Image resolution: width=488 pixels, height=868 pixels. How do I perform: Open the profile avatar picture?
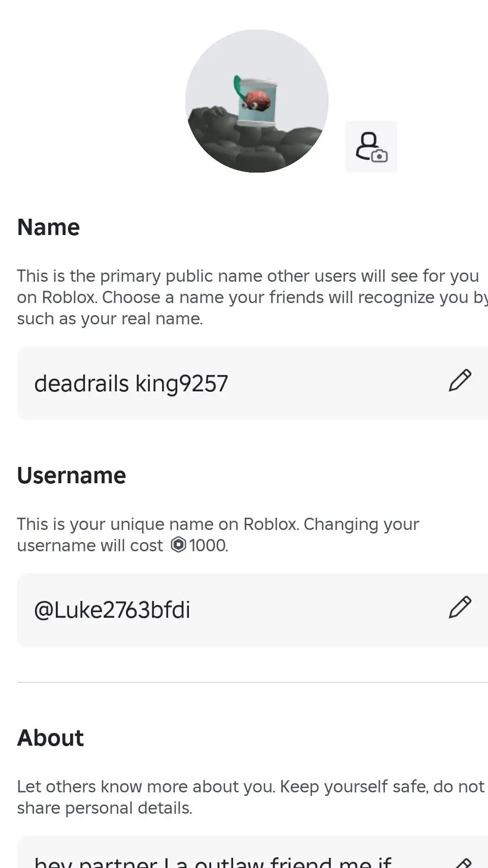coord(257,101)
